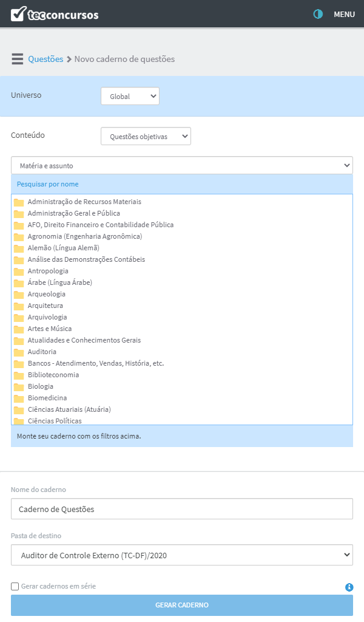Select the Ciências Políticas subject
Image resolution: width=364 pixels, height=622 pixels.
point(55,420)
